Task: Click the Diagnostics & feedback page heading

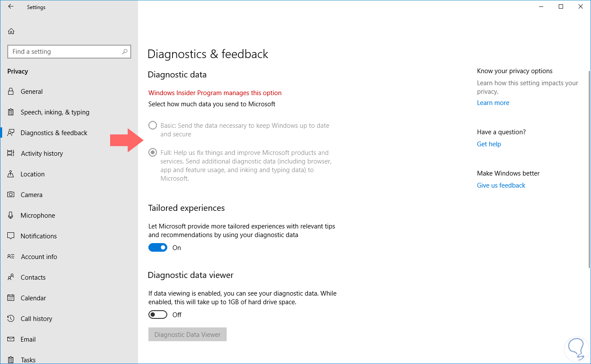Action: pyautogui.click(x=208, y=54)
